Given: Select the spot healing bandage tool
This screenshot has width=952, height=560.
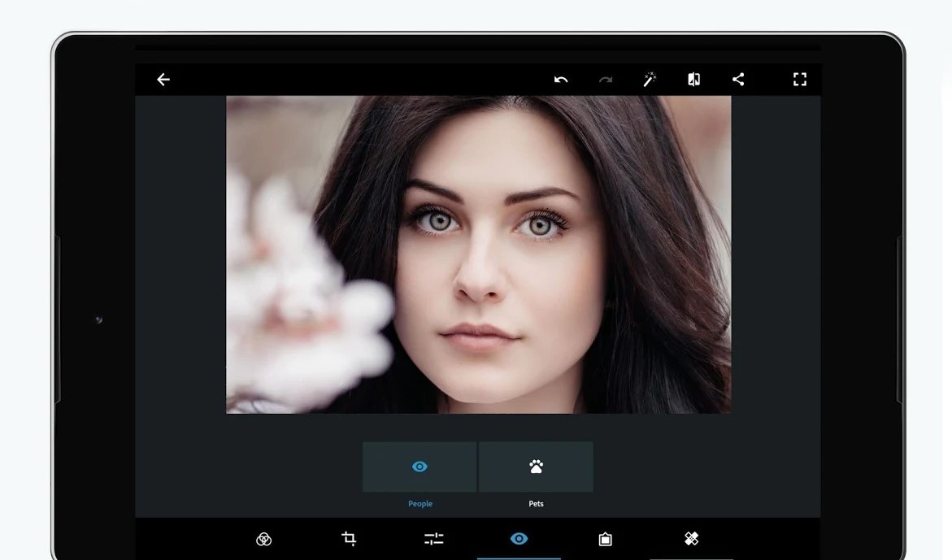Looking at the screenshot, I should [691, 539].
